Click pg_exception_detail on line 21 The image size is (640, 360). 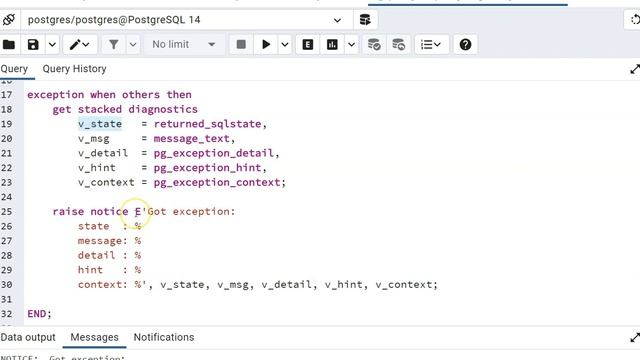(213, 153)
